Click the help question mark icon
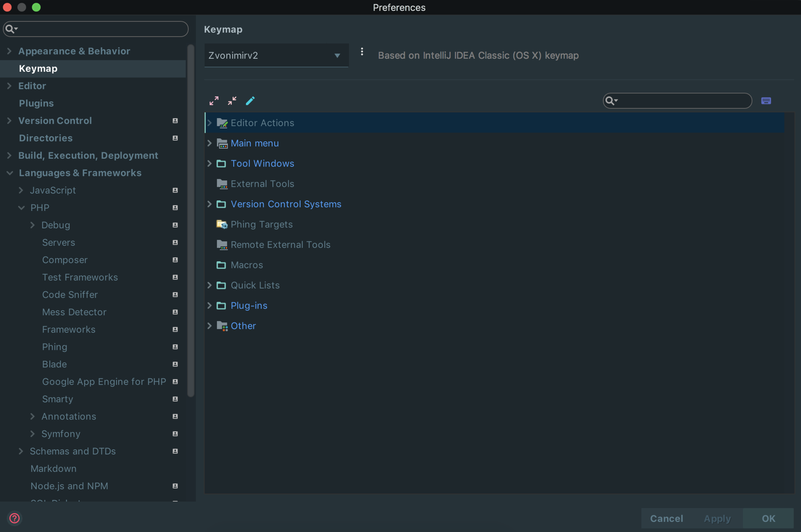The width and height of the screenshot is (801, 532). [x=15, y=518]
